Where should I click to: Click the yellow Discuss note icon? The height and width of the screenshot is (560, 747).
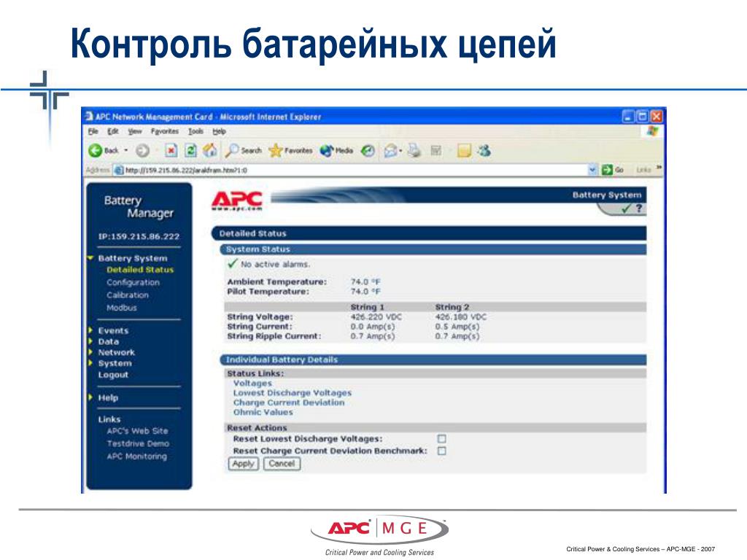(x=463, y=151)
